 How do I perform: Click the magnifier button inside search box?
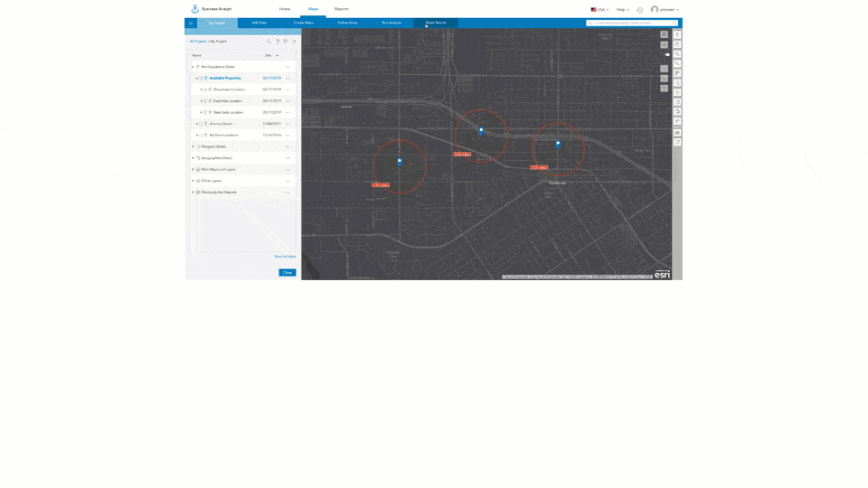pyautogui.click(x=675, y=23)
